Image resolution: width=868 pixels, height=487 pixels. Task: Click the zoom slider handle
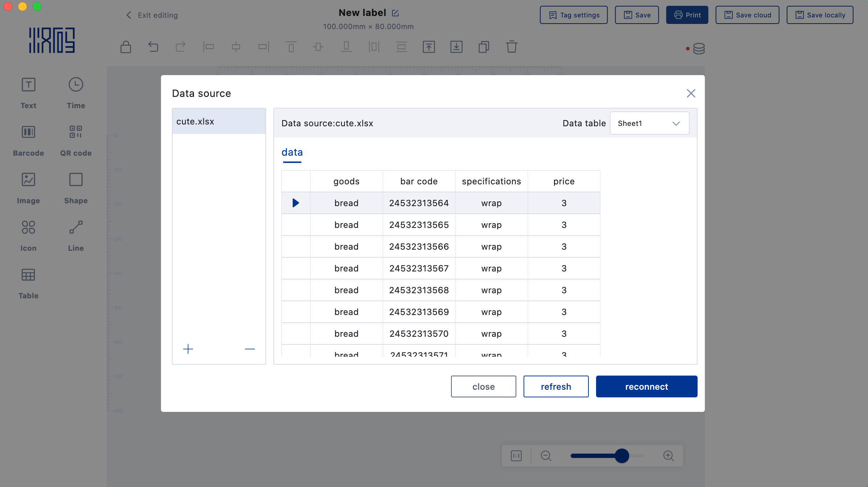tap(622, 456)
